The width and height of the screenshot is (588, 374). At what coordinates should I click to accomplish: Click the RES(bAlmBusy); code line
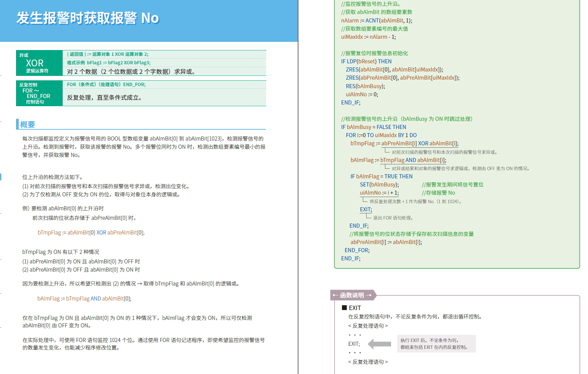[365, 86]
